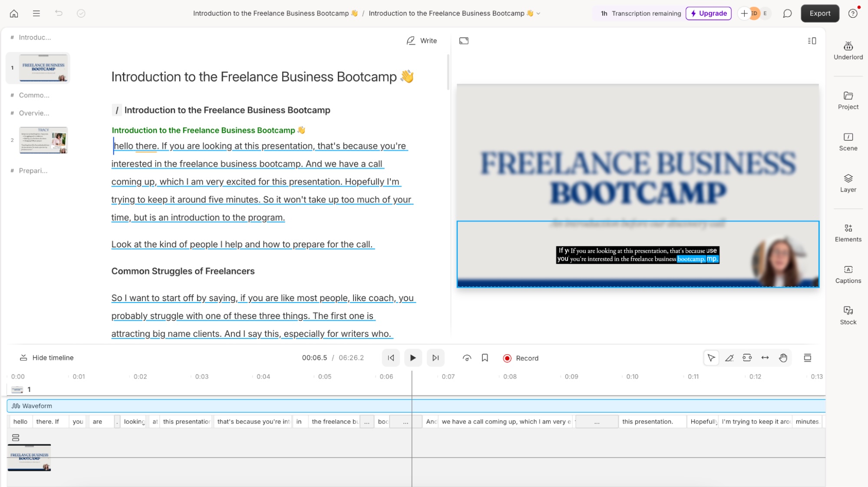Viewport: 868px width, 487px height.
Task: Click the 0:10 mark on timeline ruler
Action: coord(632,376)
